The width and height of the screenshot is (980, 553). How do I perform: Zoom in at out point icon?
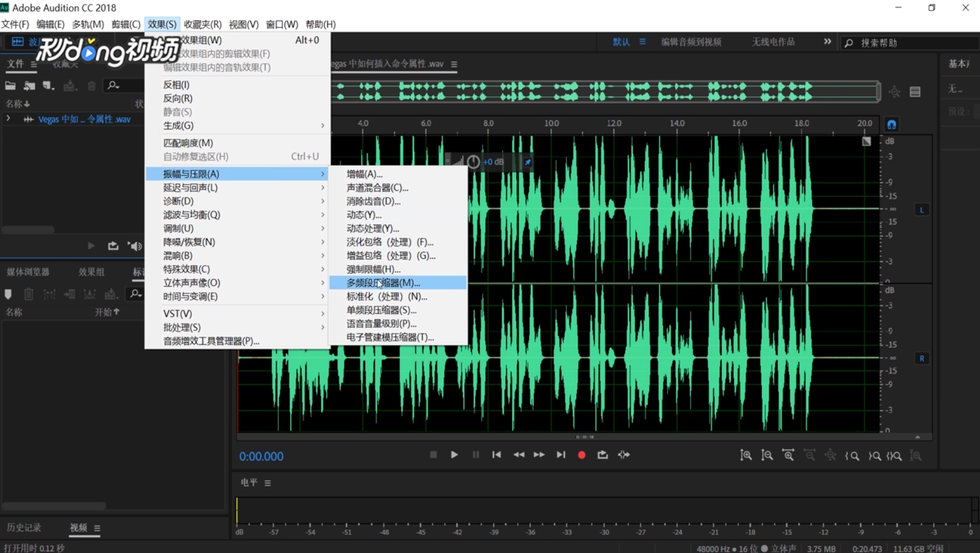[875, 456]
